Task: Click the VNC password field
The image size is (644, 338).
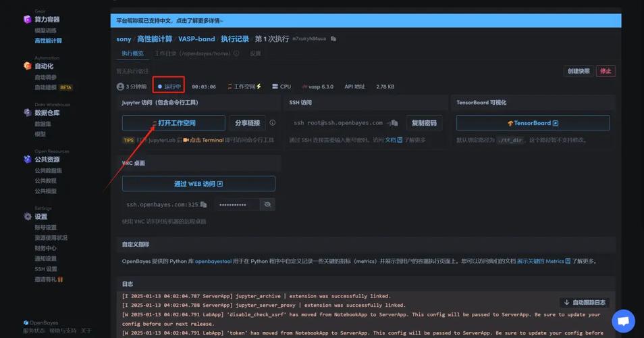Action: (237, 204)
